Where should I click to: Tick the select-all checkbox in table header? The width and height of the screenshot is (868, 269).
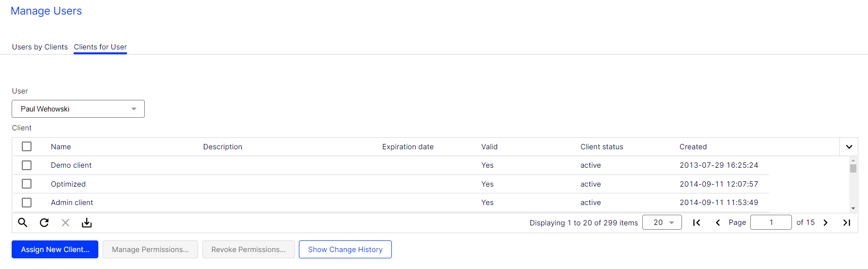[x=27, y=146]
